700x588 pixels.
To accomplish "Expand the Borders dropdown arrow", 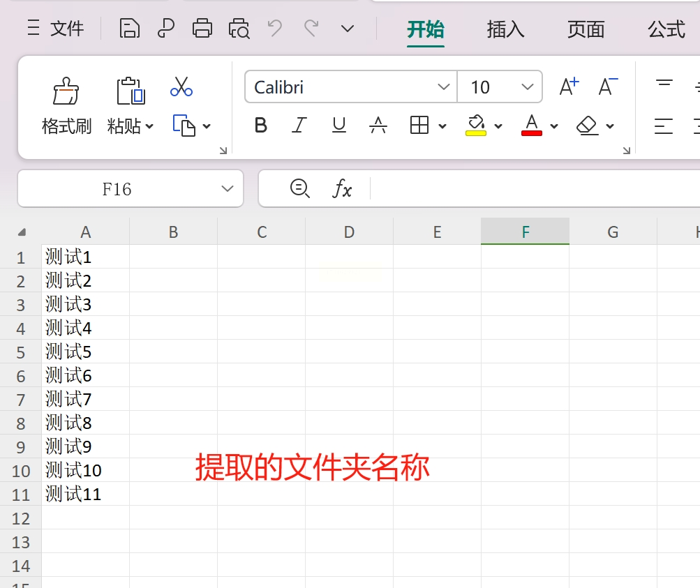I will click(442, 126).
